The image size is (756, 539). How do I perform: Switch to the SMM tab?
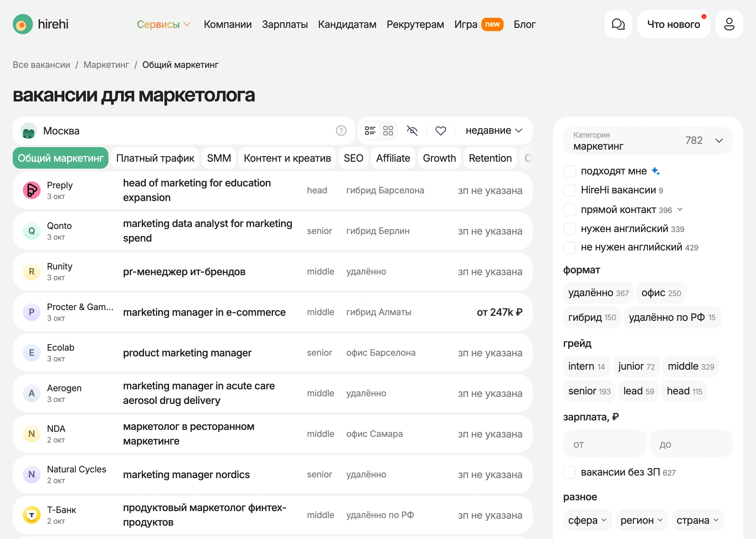(219, 158)
